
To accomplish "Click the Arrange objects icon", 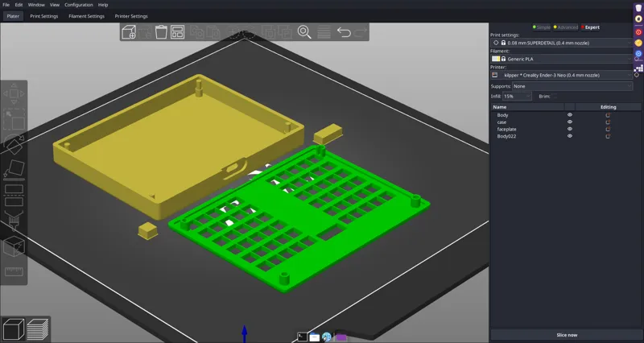I will 177,32.
